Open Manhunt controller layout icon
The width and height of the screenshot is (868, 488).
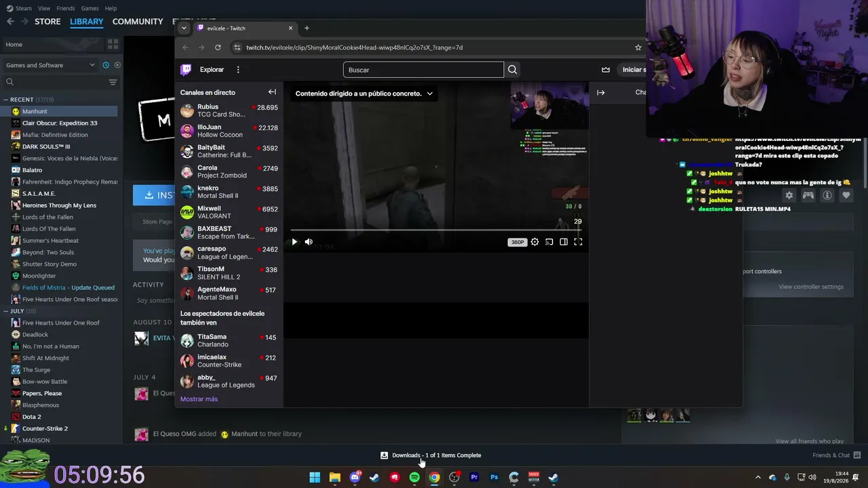(x=808, y=195)
